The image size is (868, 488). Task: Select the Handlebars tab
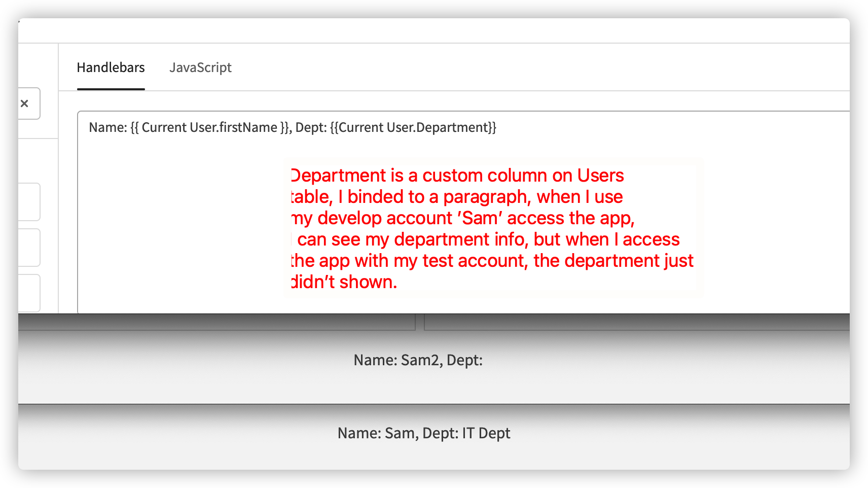(x=111, y=67)
